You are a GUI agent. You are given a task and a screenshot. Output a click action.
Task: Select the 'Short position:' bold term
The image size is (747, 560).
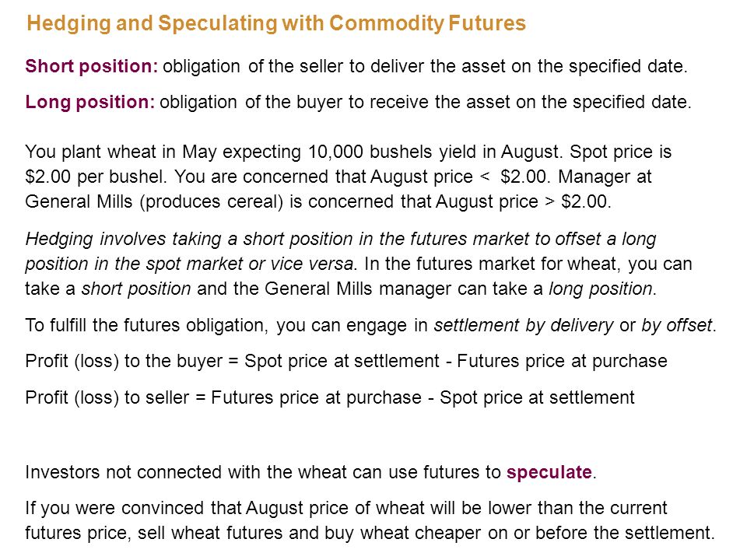(x=92, y=66)
